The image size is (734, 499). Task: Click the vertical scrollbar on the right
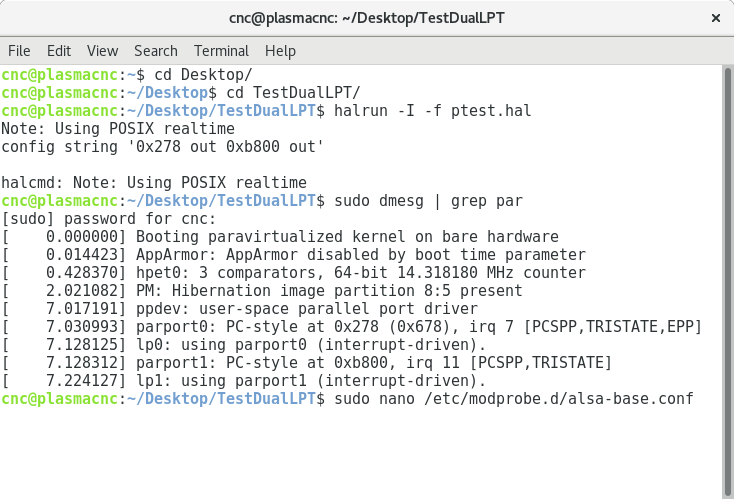pyautogui.click(x=727, y=281)
